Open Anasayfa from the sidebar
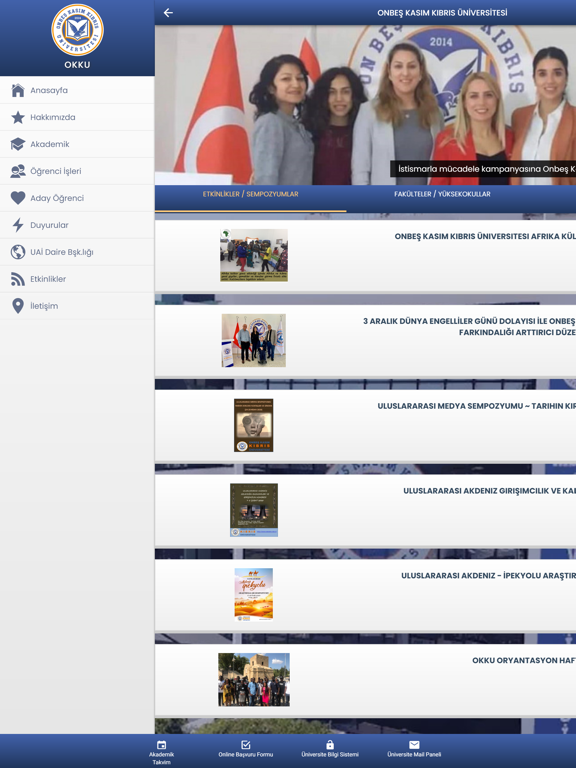The image size is (576, 768). click(x=77, y=90)
